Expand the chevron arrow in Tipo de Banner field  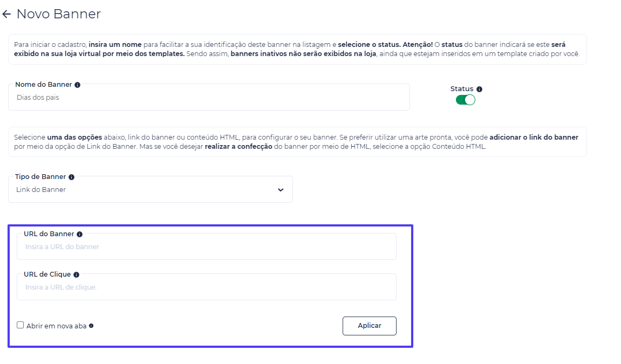pyautogui.click(x=281, y=190)
